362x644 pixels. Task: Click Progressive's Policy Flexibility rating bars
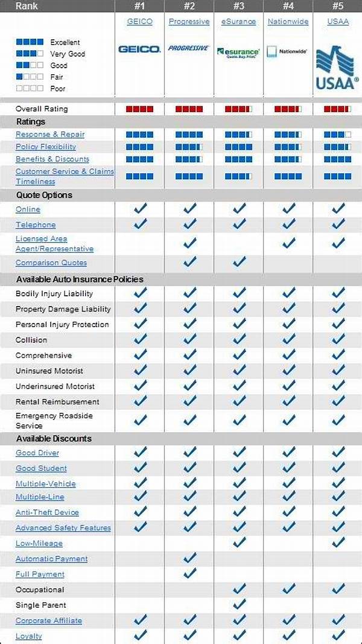click(189, 147)
